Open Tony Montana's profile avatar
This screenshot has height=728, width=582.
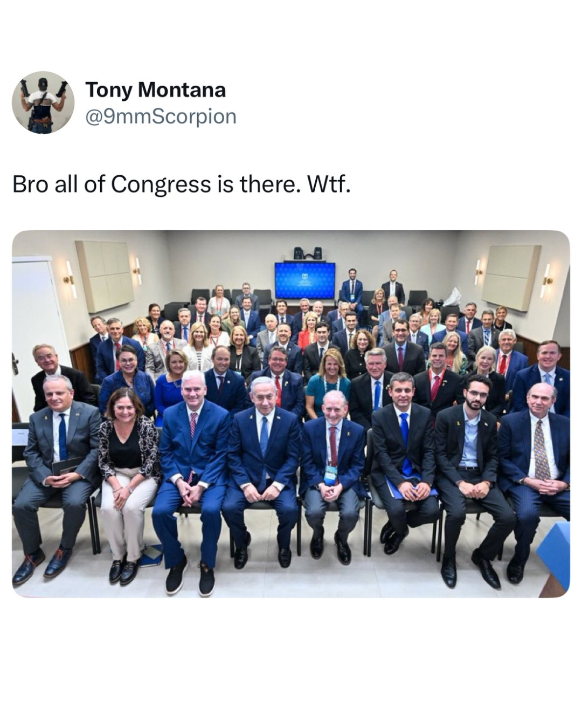point(43,102)
